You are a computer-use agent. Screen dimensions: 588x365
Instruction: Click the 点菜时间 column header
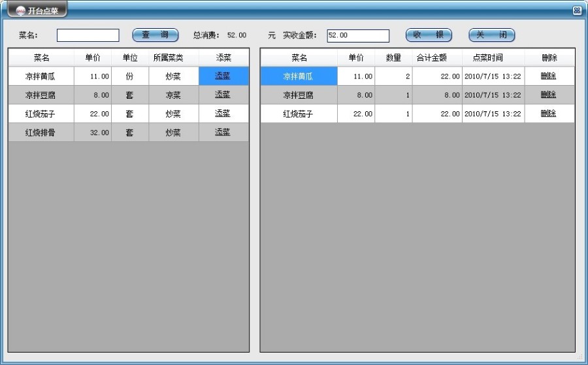pos(493,58)
